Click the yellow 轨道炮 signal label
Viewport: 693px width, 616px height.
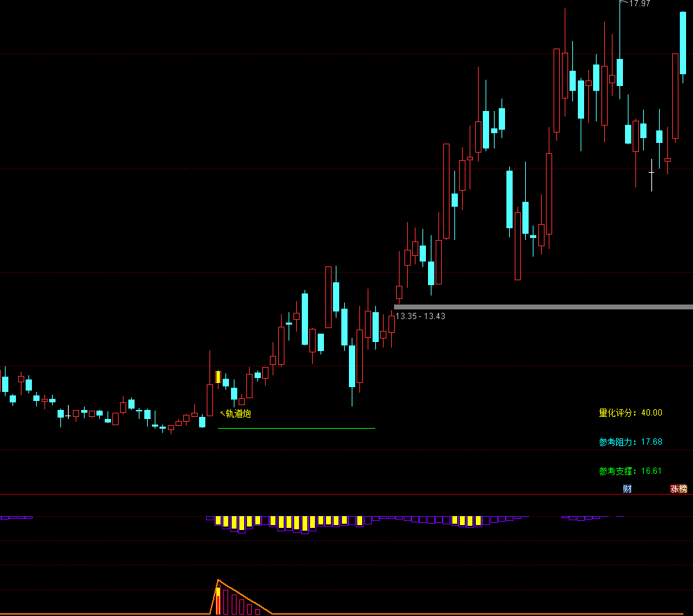(x=237, y=414)
